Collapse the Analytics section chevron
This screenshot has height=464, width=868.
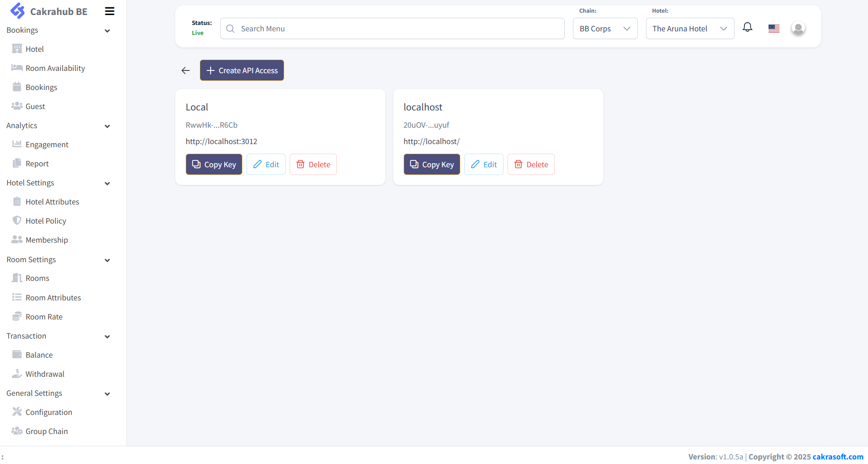107,126
